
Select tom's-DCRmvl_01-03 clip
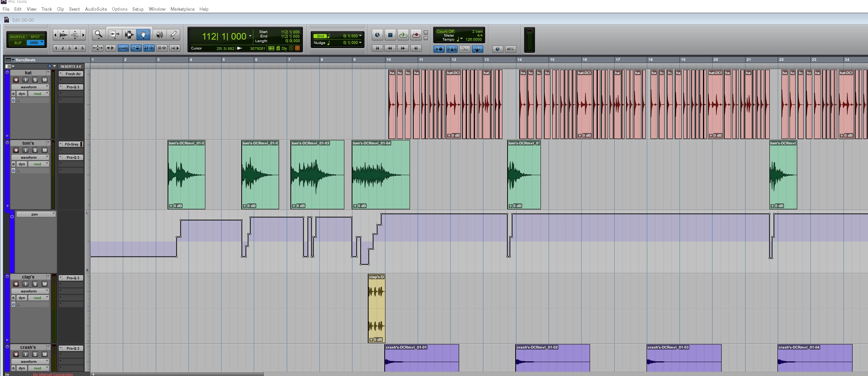[317, 175]
